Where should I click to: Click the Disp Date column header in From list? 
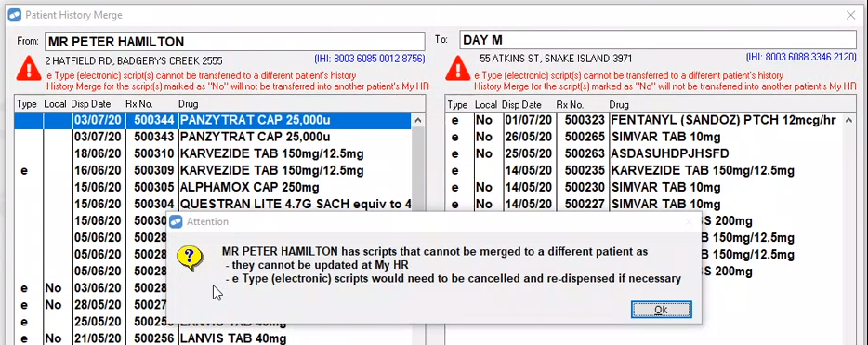click(91, 104)
